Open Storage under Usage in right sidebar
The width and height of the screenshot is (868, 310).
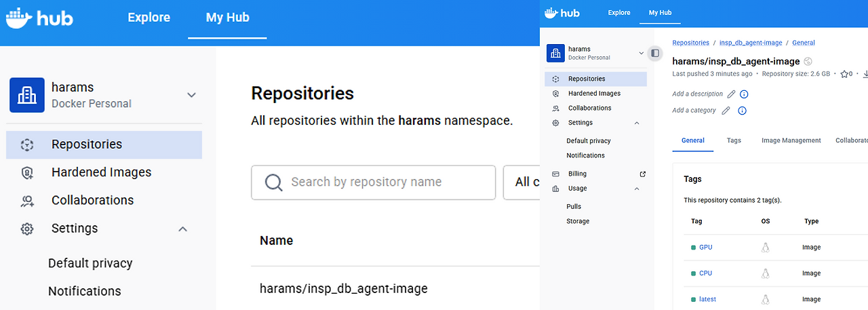click(x=578, y=221)
